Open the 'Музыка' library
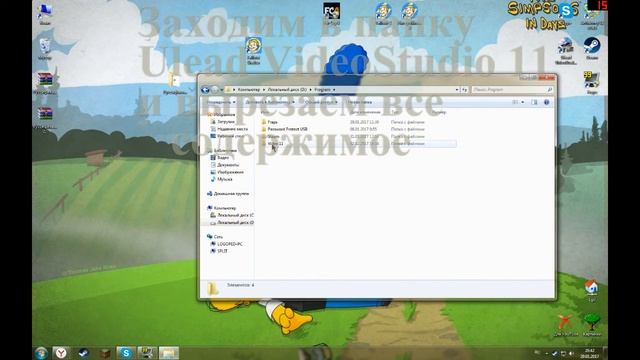The height and width of the screenshot is (360, 640). click(224, 179)
